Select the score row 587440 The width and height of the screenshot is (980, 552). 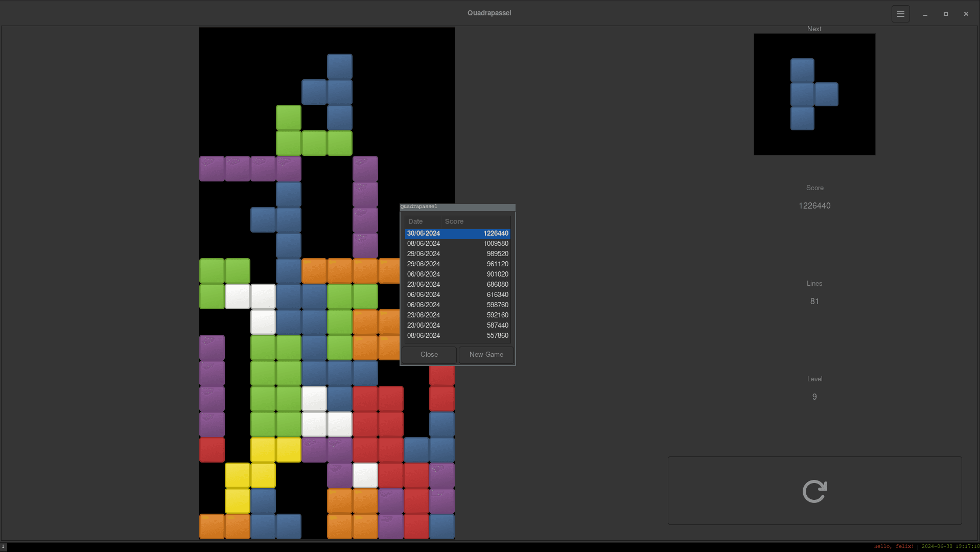click(x=458, y=326)
